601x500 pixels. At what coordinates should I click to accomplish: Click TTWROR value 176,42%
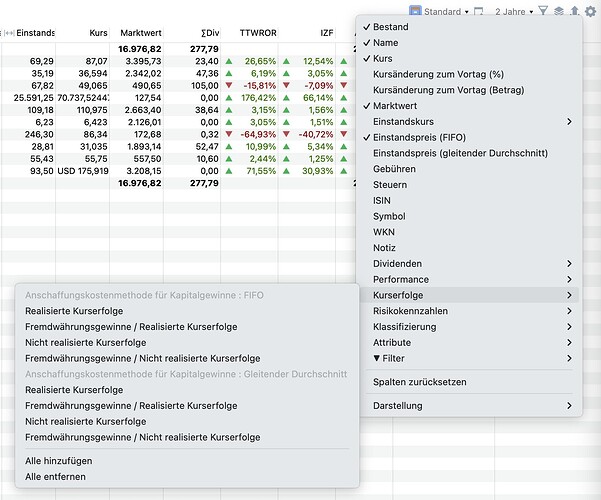[258, 98]
